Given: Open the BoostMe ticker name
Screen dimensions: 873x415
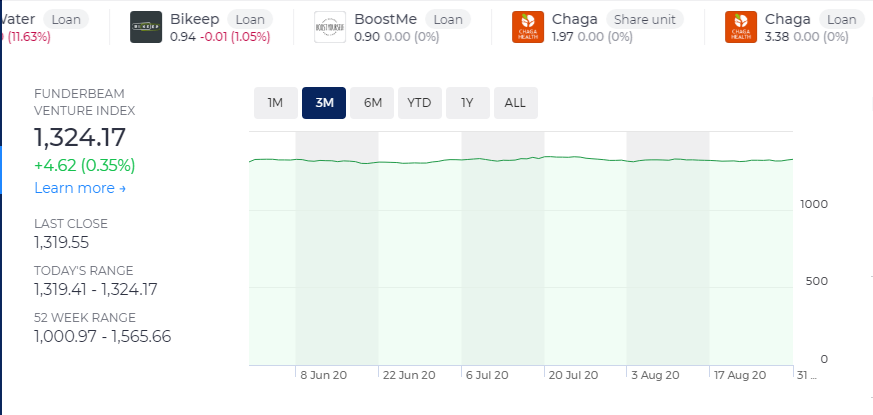Looking at the screenshot, I should pos(386,19).
